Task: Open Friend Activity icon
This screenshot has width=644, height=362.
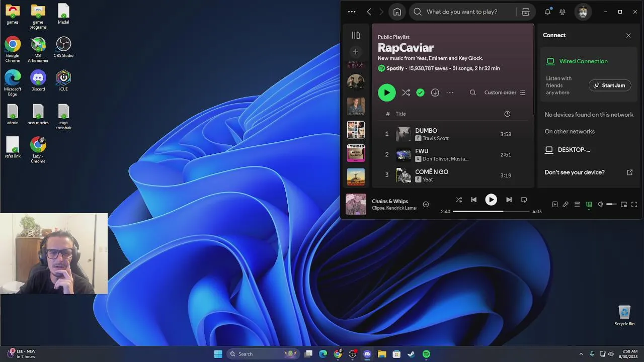Action: click(x=562, y=12)
